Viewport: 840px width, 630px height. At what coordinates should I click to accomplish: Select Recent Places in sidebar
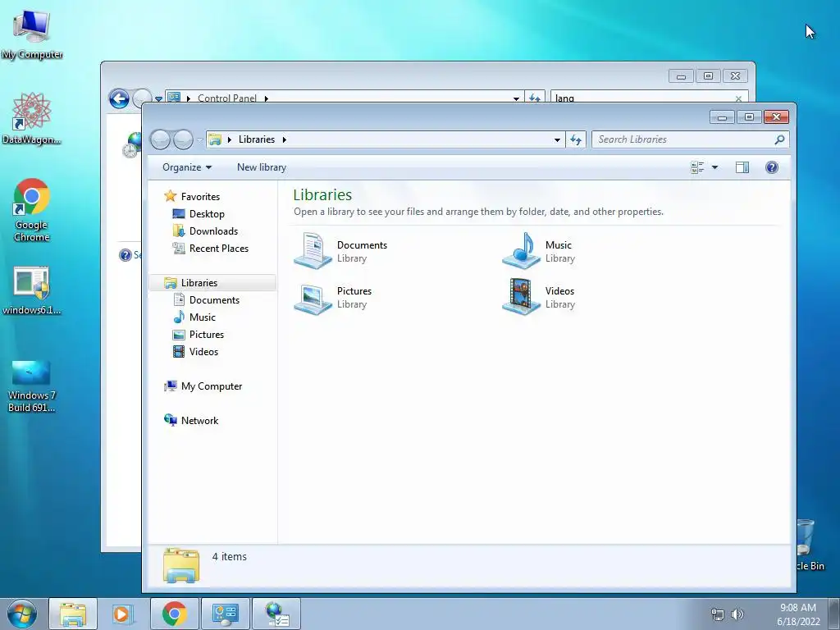(218, 248)
